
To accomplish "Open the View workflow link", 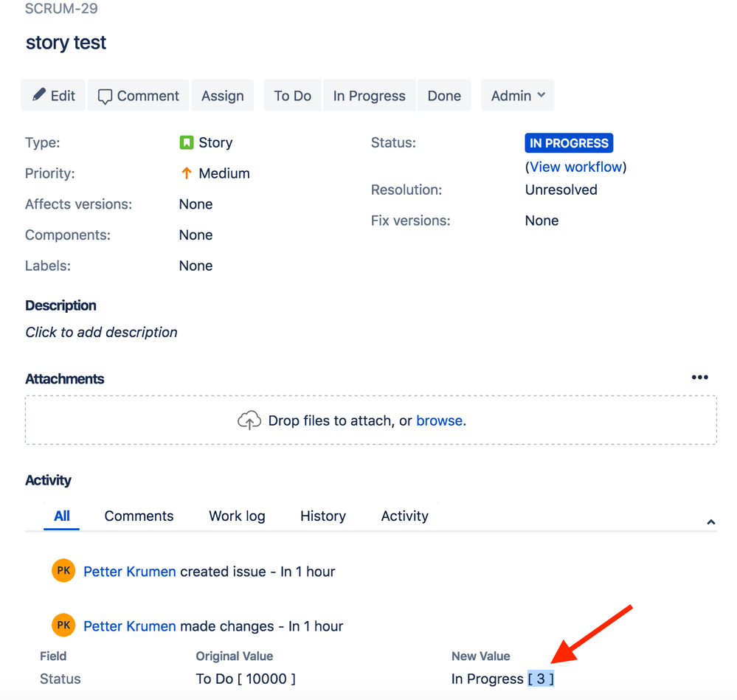I will [576, 167].
